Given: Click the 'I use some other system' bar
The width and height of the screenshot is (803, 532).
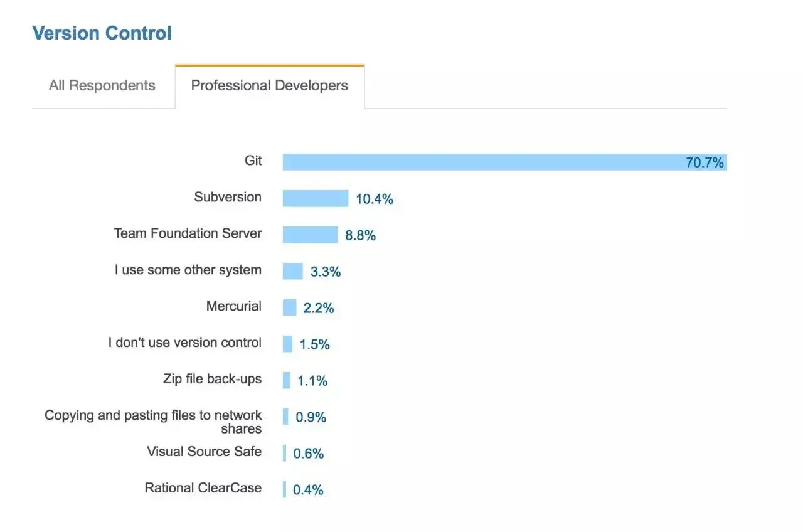Looking at the screenshot, I should tap(293, 272).
